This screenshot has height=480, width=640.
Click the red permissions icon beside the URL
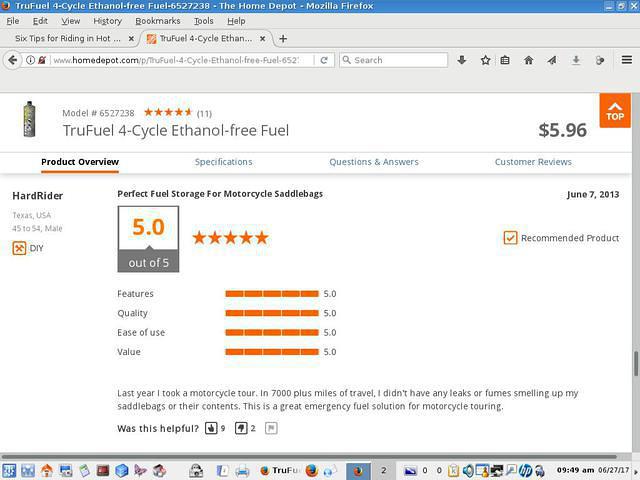(42, 60)
